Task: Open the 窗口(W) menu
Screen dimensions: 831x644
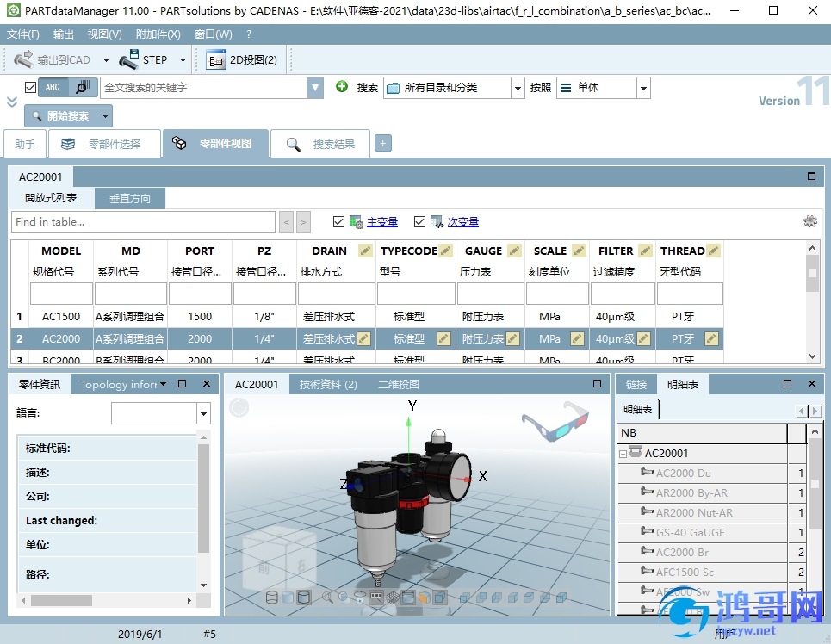Action: [213, 34]
